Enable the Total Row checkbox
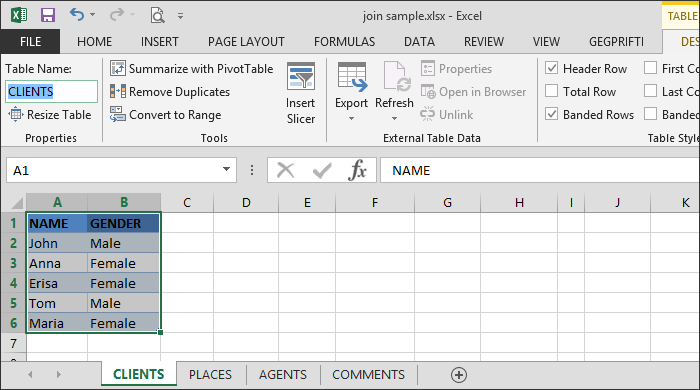 [x=552, y=91]
